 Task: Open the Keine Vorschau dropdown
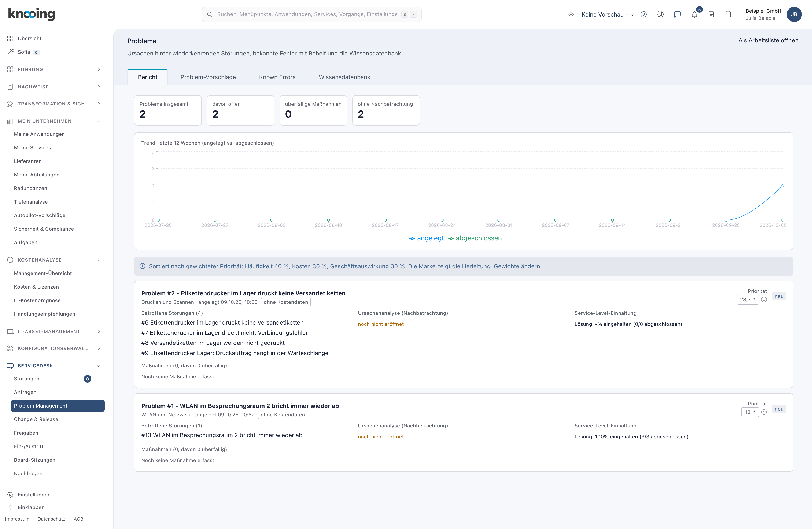click(x=601, y=14)
